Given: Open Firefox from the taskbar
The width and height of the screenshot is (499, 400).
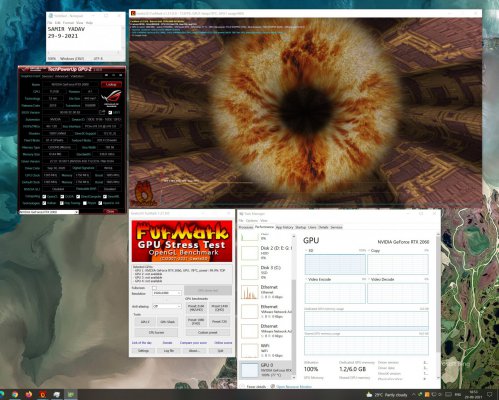Looking at the screenshot, I should click(29, 395).
